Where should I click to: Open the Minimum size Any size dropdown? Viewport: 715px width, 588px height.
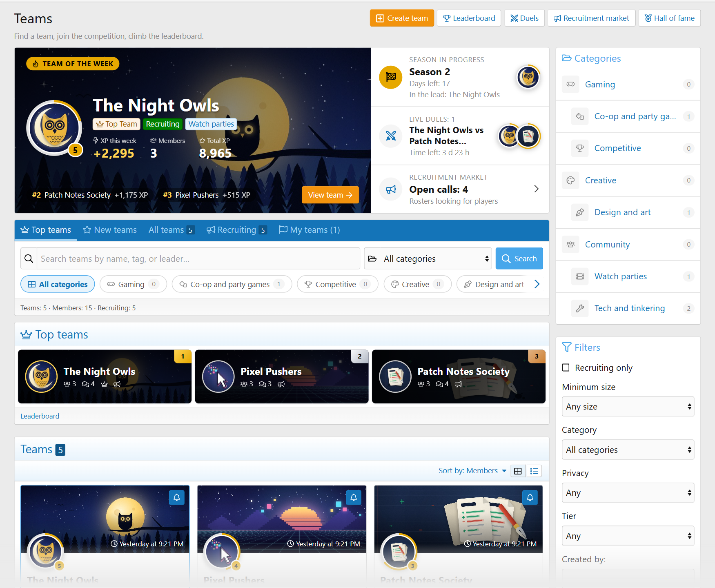(628, 407)
